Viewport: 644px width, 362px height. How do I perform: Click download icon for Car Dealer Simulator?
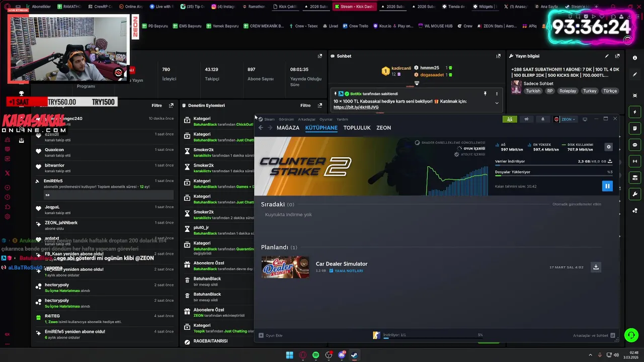point(596,267)
